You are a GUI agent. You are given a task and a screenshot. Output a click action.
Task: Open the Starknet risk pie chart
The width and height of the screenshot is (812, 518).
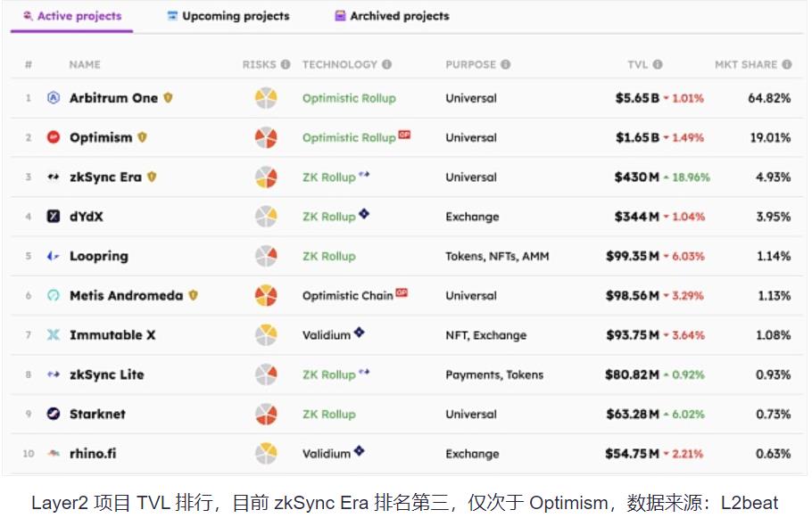pyautogui.click(x=266, y=414)
